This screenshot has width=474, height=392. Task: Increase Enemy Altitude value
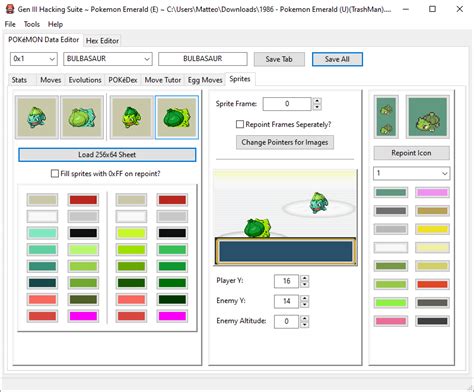point(304,318)
